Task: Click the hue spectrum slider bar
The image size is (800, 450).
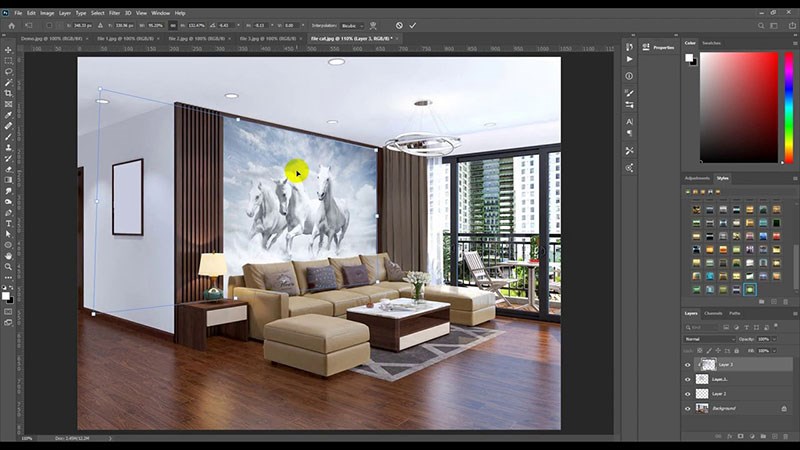Action: 789,108
